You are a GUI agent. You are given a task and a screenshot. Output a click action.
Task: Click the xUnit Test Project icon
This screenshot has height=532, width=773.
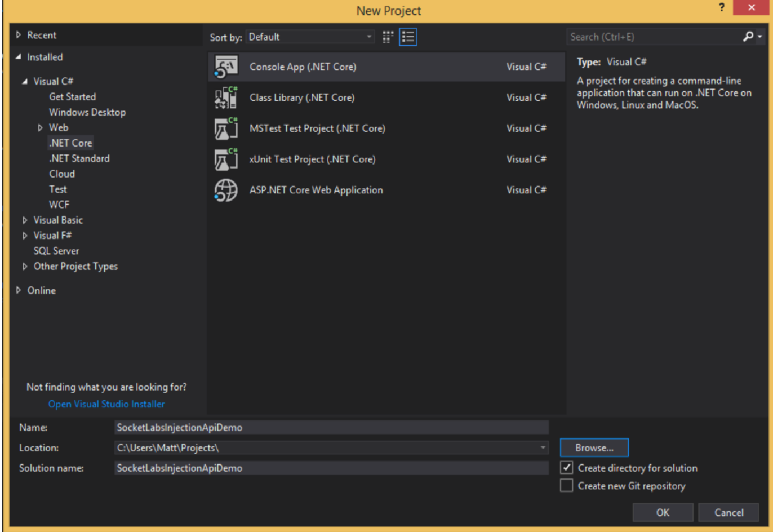pos(226,159)
